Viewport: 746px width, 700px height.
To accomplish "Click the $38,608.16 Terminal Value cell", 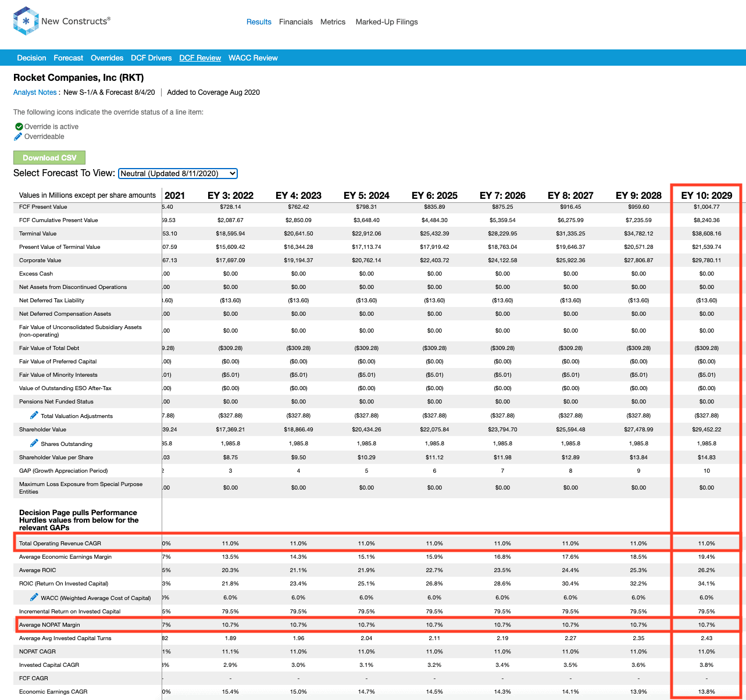I will (706, 234).
